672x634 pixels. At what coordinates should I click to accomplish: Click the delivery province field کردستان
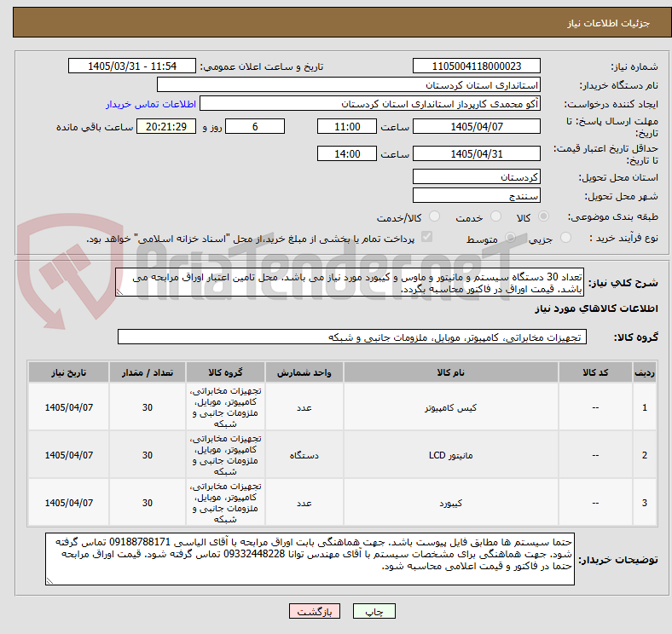[x=476, y=176]
